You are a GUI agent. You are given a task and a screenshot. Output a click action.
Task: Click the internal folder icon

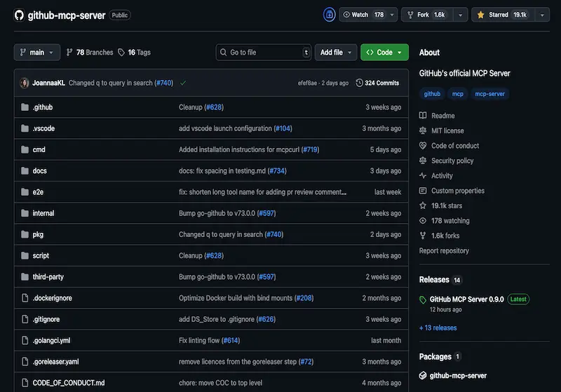(25, 213)
